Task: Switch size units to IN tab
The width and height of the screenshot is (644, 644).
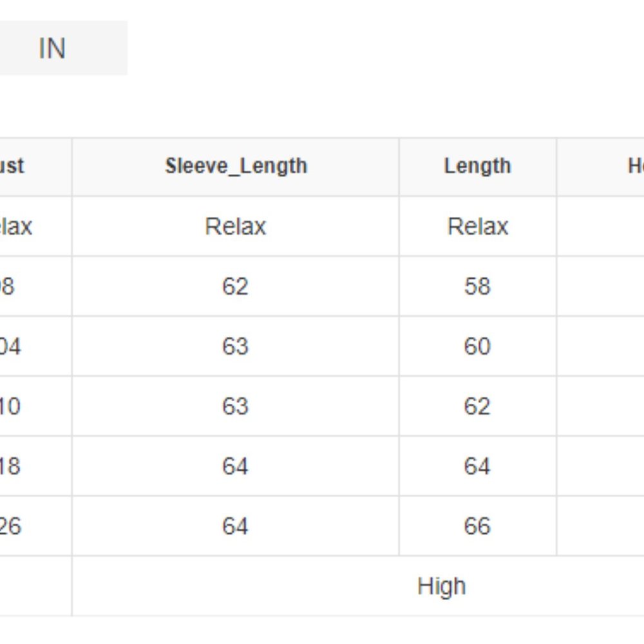Action: [52, 48]
